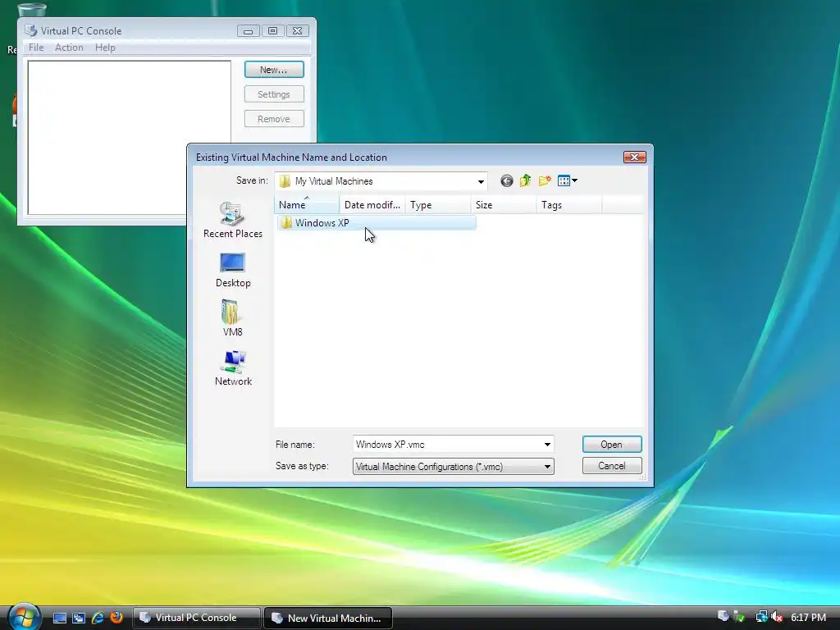Create a new folder in dialog
This screenshot has height=630, width=840.
[x=545, y=181]
